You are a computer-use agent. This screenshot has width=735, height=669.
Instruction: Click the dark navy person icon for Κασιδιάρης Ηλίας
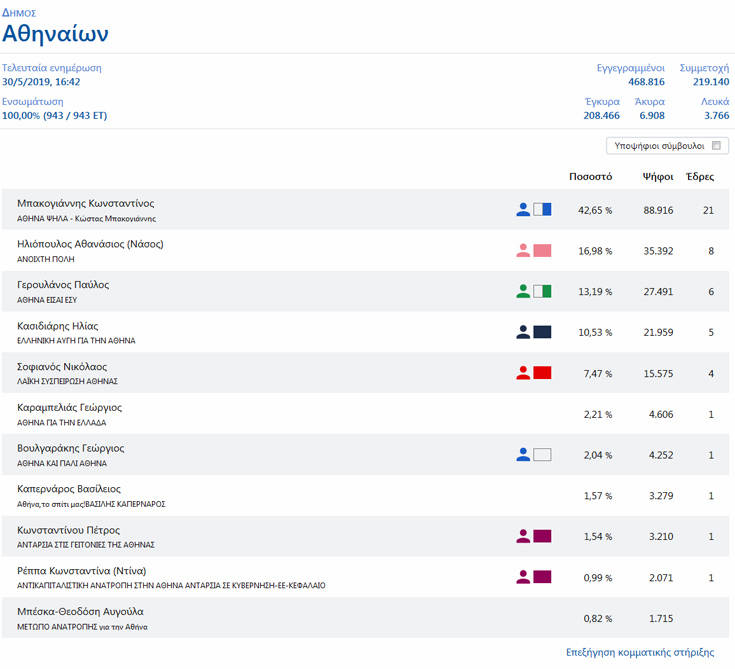pyautogui.click(x=523, y=333)
